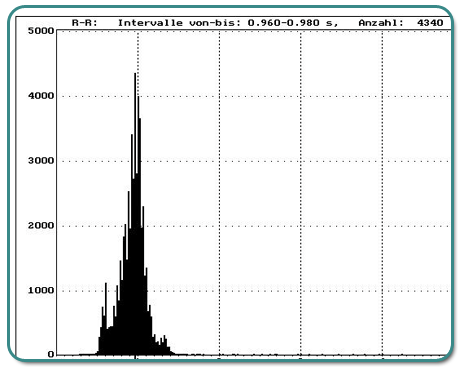Click the small right-side bump of histogram
The image size is (461, 368).
164,341
